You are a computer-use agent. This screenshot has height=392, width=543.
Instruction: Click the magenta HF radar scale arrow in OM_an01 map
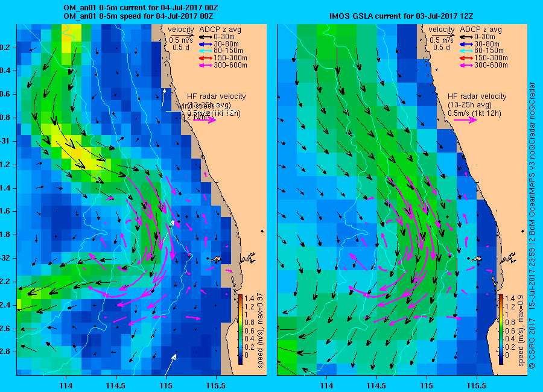pos(205,120)
